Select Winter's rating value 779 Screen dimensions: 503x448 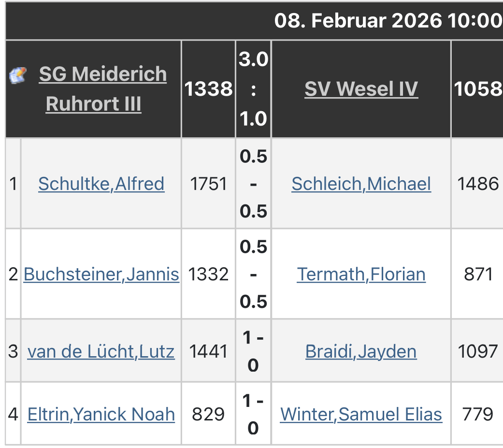478,414
